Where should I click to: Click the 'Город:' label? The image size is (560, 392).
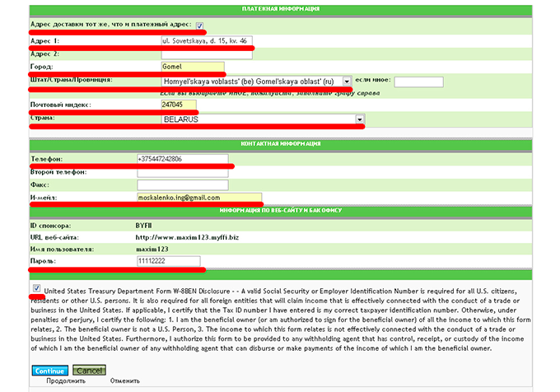point(42,67)
